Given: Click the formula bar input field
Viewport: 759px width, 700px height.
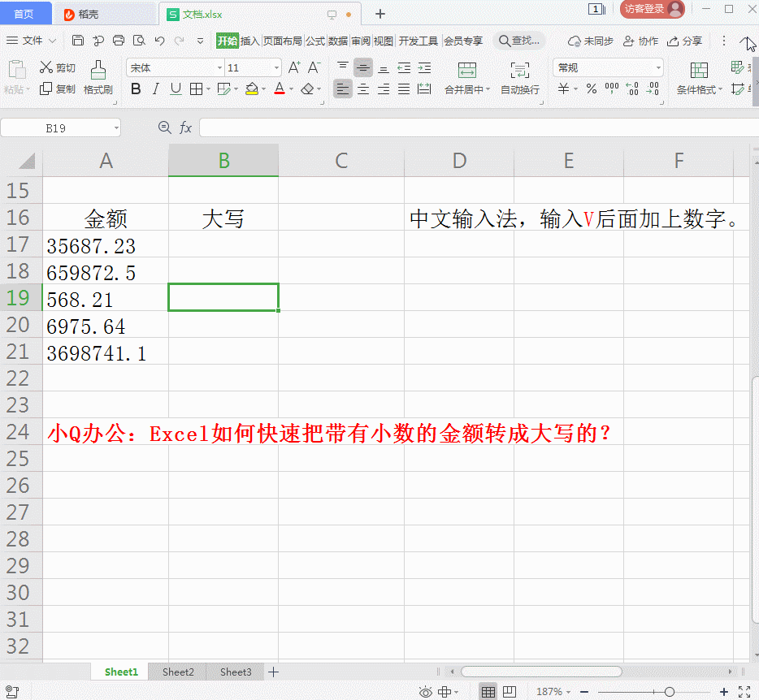Looking at the screenshot, I should point(479,128).
